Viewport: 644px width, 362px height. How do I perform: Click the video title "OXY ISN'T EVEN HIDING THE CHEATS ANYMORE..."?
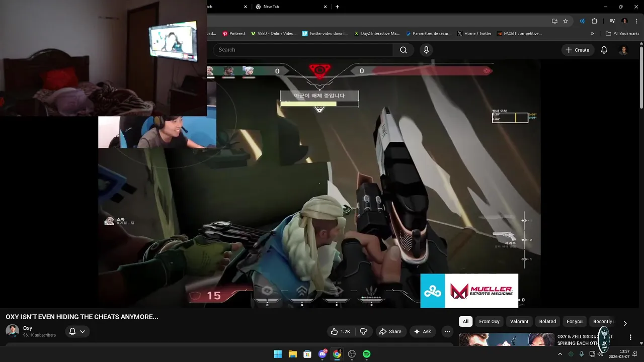point(82,317)
